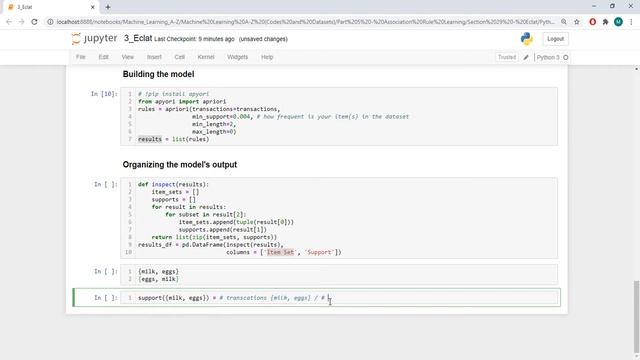Image resolution: width=640 pixels, height=360 pixels.
Task: Open the profile avatar M
Action: pos(618,22)
